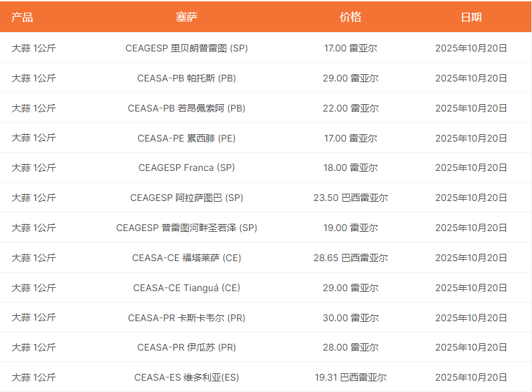Click the 日期 column header
The width and height of the screenshot is (532, 392).
[471, 17]
